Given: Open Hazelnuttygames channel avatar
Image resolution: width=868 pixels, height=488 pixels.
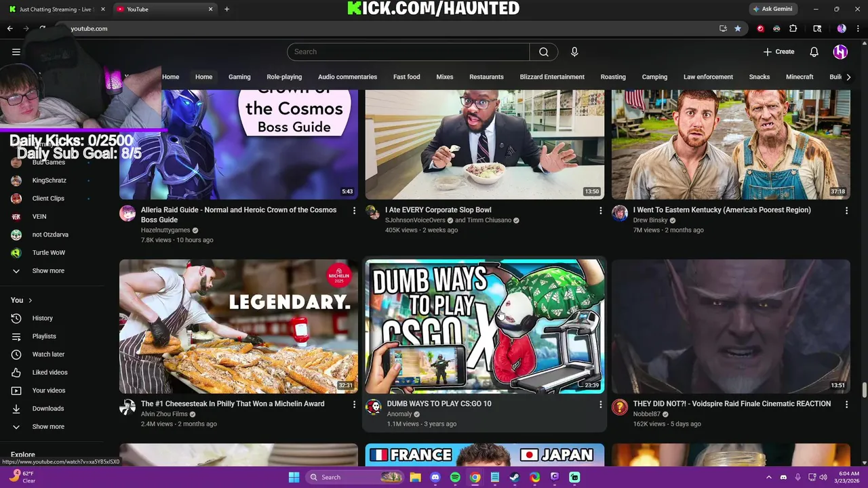Looking at the screenshot, I should coord(127,213).
